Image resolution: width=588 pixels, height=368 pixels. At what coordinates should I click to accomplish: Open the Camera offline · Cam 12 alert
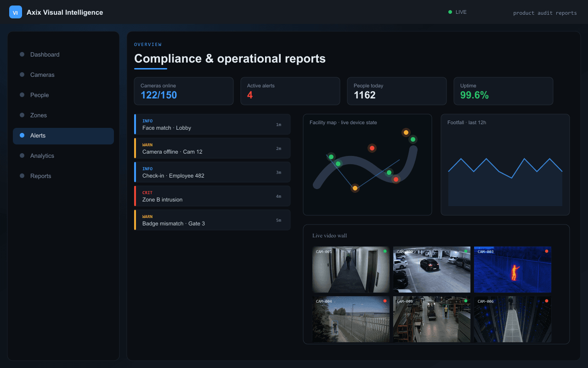[x=212, y=148]
